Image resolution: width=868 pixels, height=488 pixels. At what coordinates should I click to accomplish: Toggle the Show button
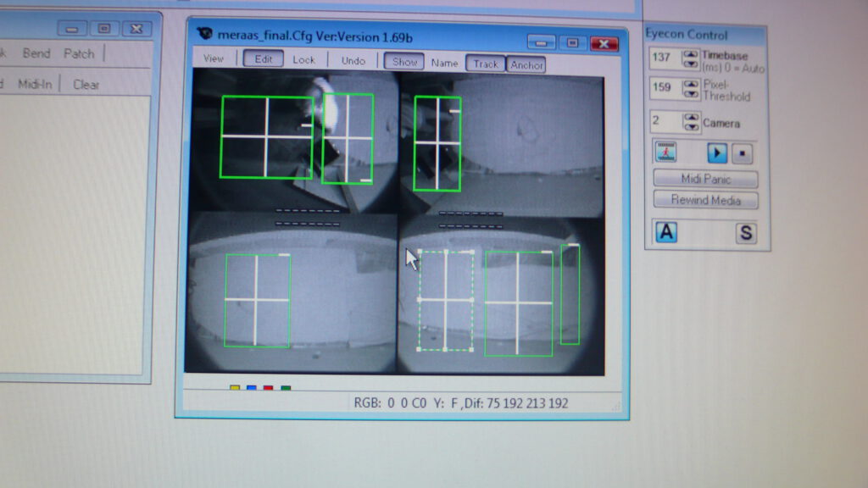tap(404, 61)
